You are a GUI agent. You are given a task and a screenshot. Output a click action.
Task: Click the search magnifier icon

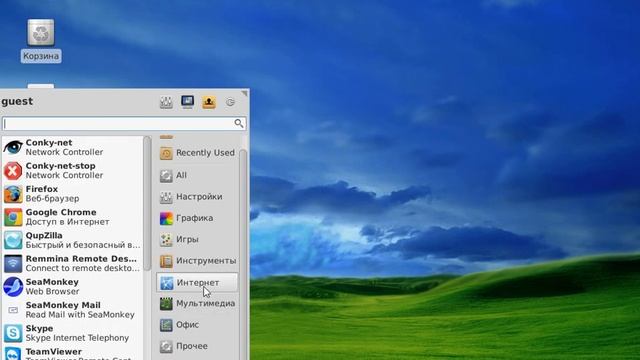(x=239, y=123)
